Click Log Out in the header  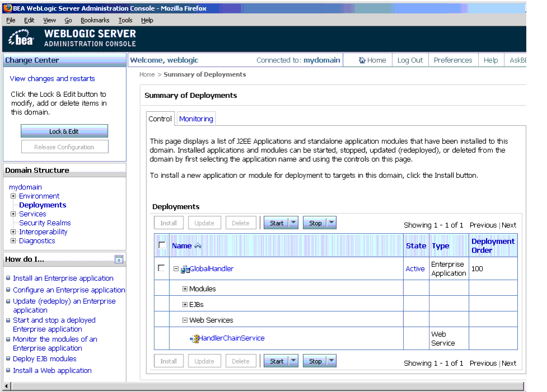(x=410, y=60)
